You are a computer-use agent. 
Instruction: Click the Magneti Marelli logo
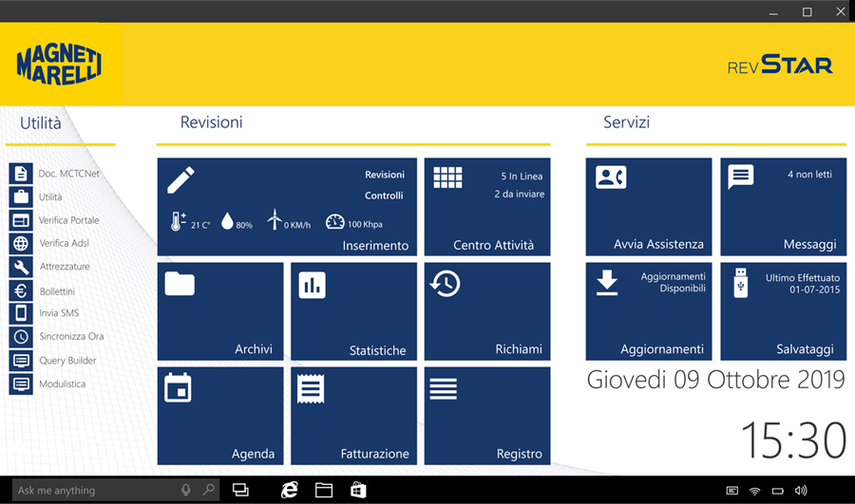click(x=59, y=65)
